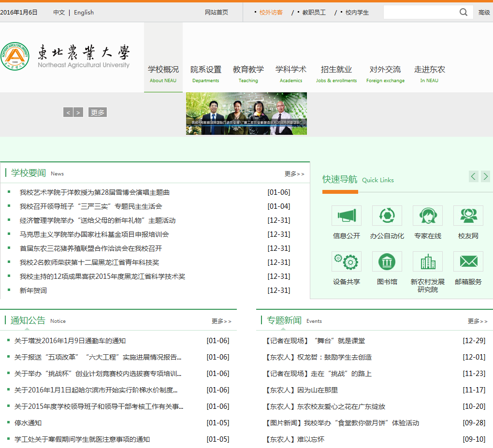Screen dimensions: 493x448
Task: Expand 更多 in the 通知公告 Notice section
Action: (x=221, y=321)
